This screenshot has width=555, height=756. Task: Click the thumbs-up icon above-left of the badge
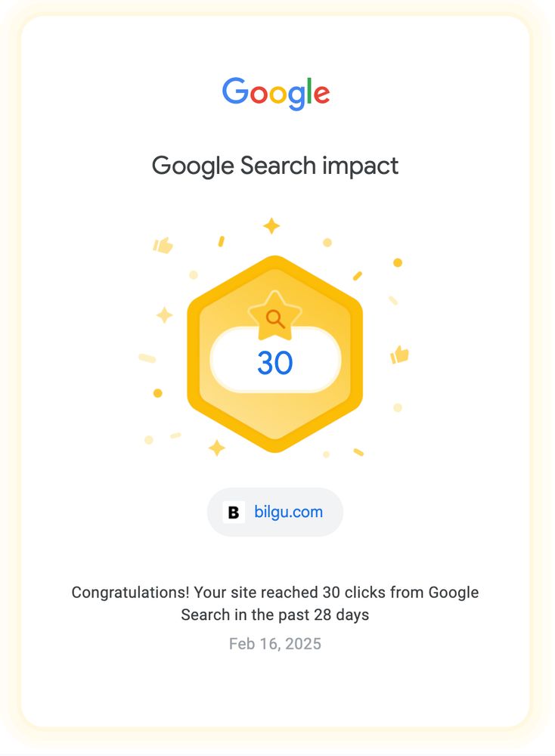coord(163,245)
